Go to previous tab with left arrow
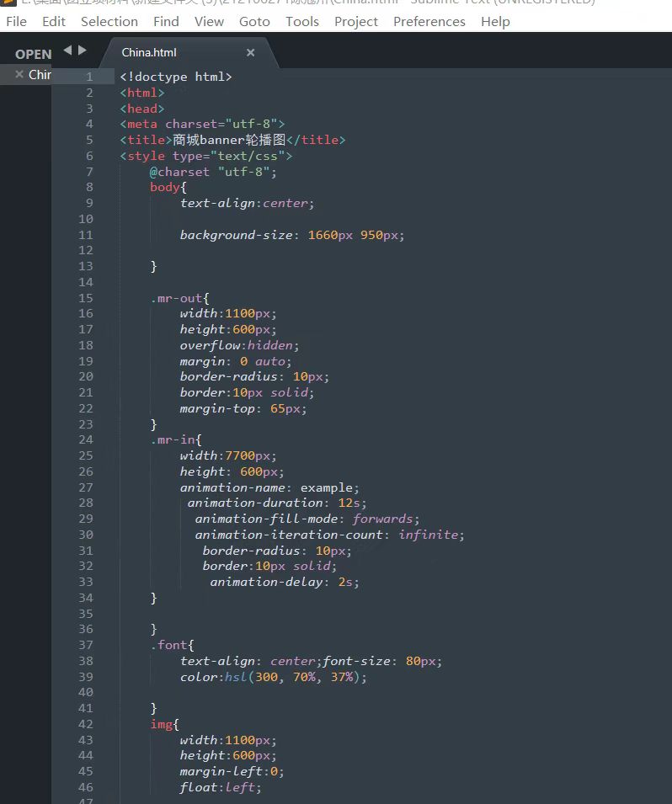 [x=67, y=51]
